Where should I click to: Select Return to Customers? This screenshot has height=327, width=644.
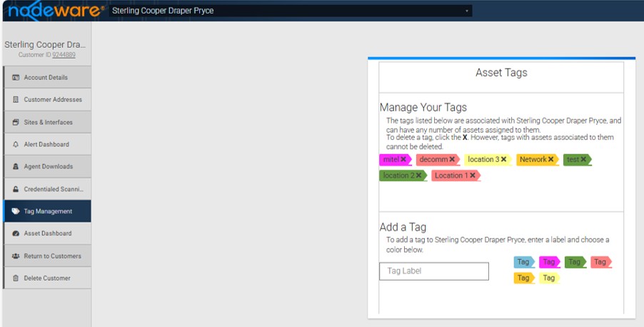[47, 256]
